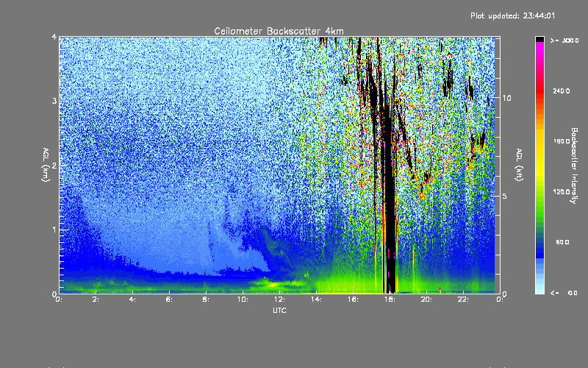Click the "1" tick on the km axis
The width and height of the screenshot is (588, 368).
(x=54, y=230)
